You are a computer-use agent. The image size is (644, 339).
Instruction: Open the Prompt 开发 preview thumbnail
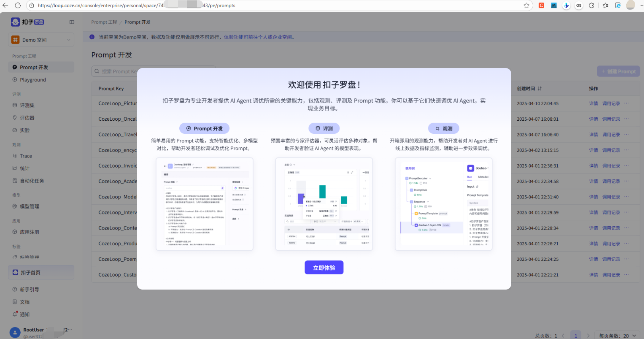point(205,204)
